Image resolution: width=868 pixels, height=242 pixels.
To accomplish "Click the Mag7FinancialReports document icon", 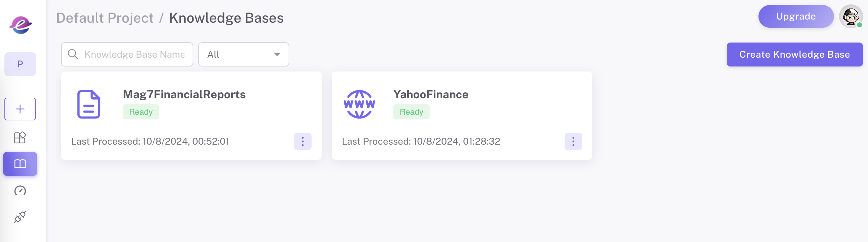I will (x=89, y=104).
